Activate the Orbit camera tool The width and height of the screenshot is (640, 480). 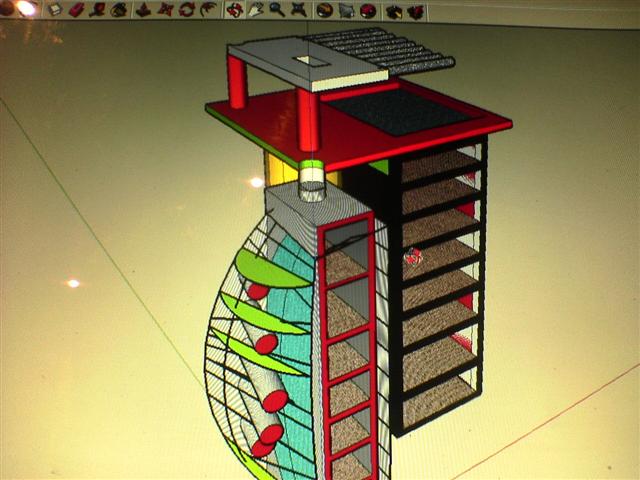(x=235, y=10)
